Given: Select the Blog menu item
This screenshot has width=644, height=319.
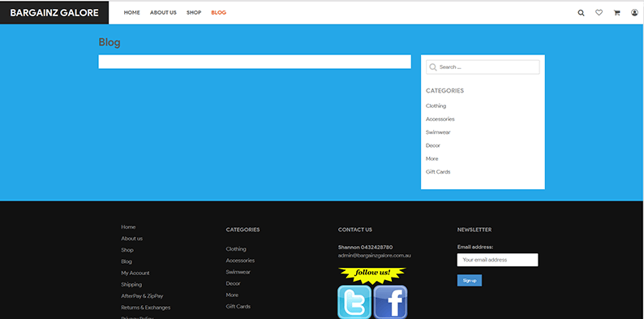Looking at the screenshot, I should [x=218, y=13].
